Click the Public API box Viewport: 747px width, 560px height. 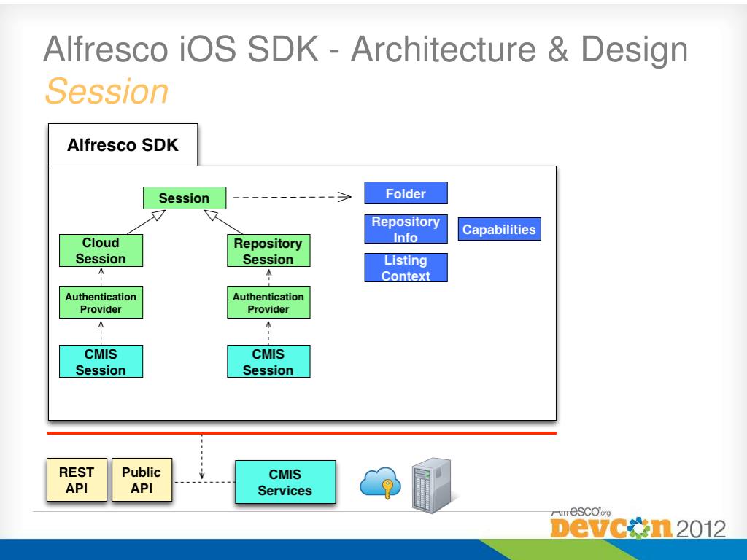(142, 480)
